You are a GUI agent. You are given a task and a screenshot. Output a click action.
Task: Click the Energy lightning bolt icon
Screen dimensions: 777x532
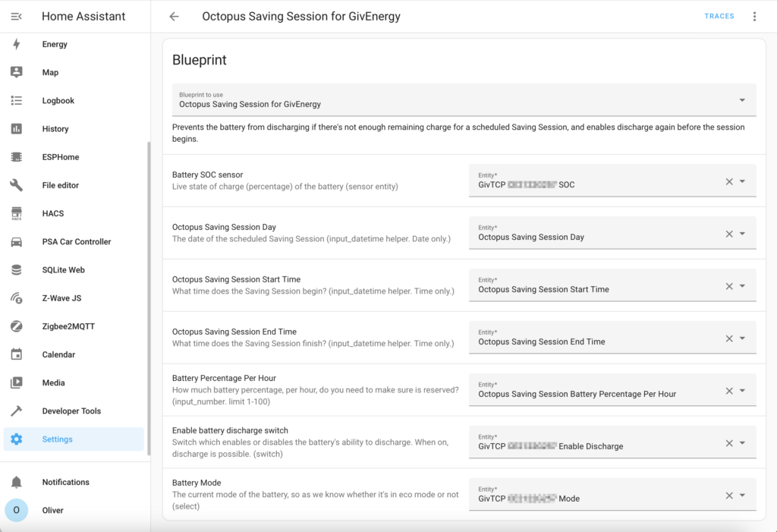pos(17,44)
